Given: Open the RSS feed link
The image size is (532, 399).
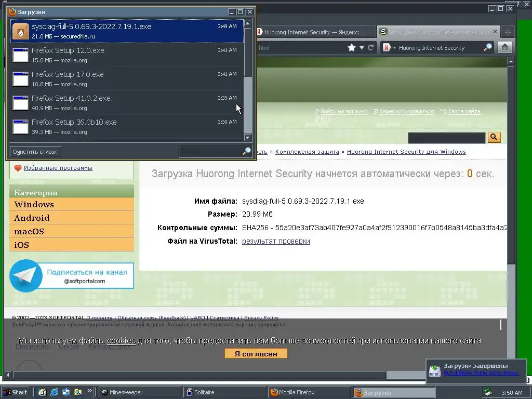Looking at the screenshot, I should [x=325, y=119].
